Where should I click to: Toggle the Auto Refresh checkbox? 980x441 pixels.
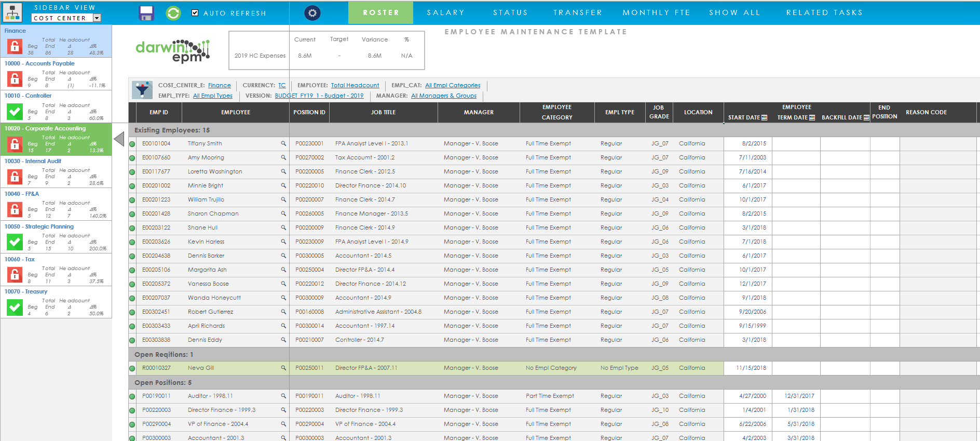tap(195, 13)
